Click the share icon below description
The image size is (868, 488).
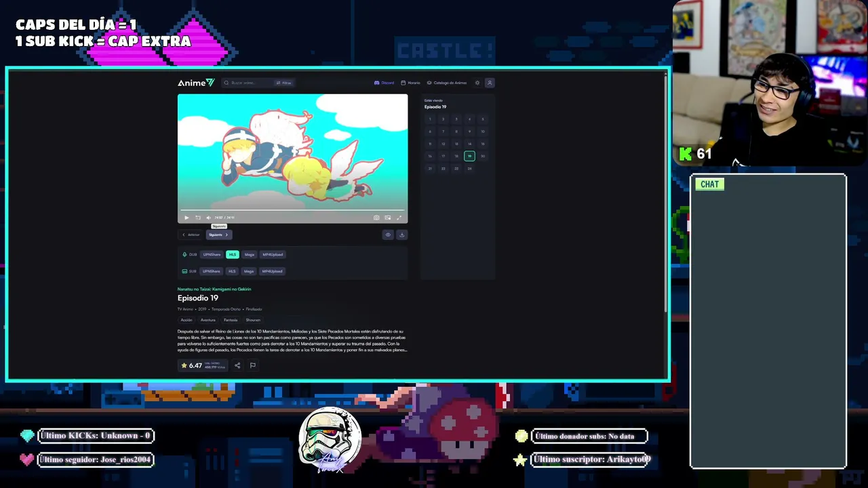(237, 365)
